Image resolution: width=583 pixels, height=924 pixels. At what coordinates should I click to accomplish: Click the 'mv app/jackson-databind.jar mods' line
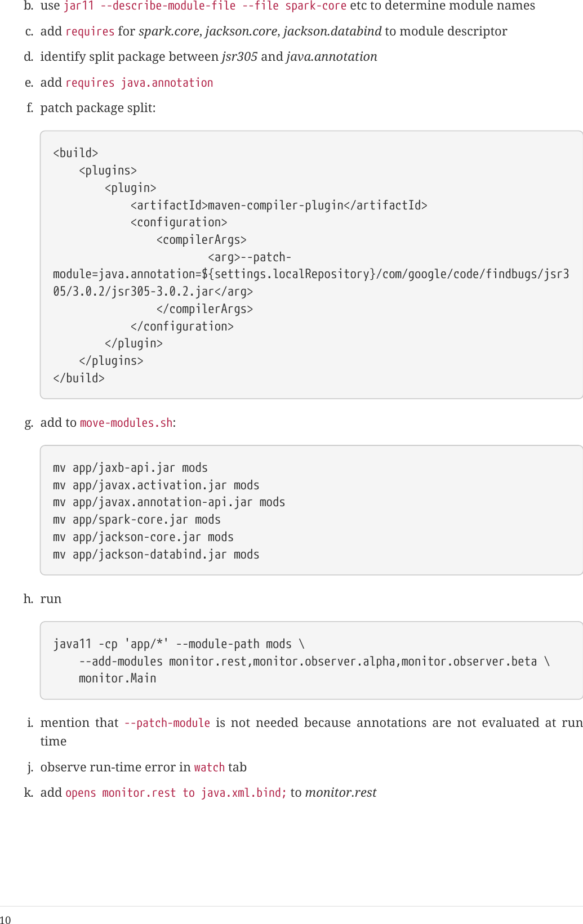pyautogui.click(x=156, y=555)
